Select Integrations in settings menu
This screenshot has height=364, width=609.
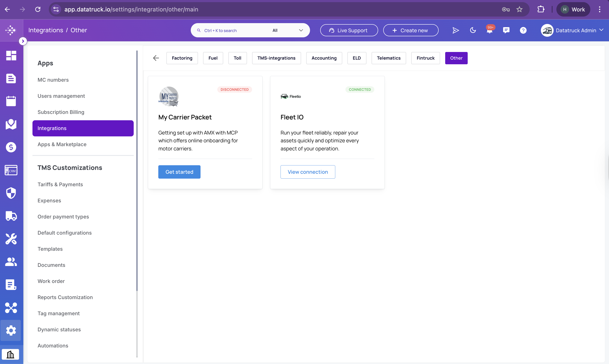tap(83, 128)
